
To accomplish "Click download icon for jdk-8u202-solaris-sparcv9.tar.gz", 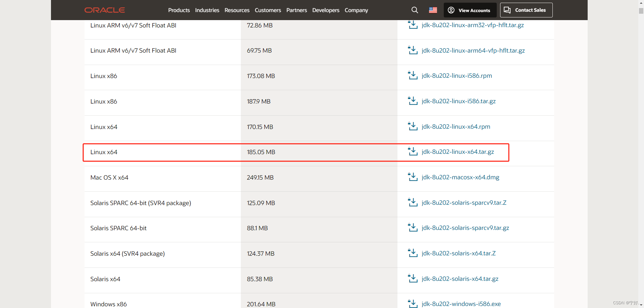I will pos(413,228).
